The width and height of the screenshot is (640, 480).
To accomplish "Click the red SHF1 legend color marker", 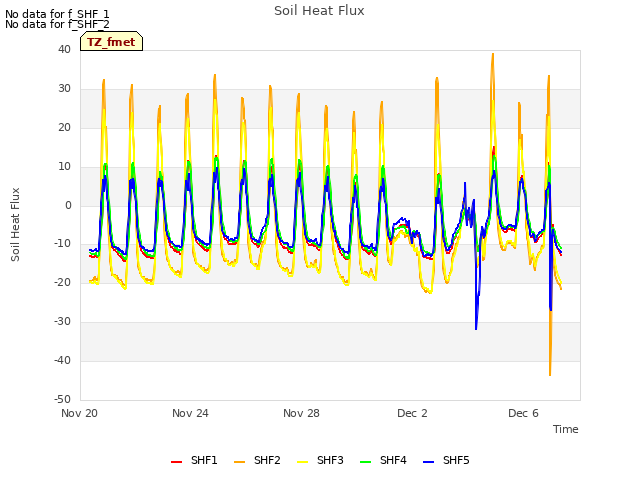I will (x=176, y=462).
